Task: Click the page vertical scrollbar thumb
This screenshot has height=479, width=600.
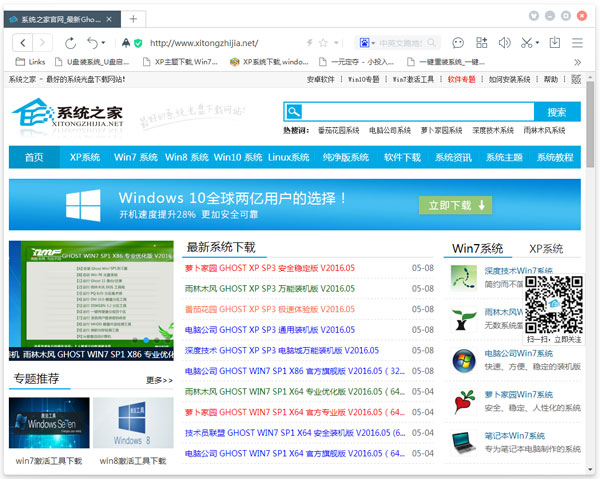Action: click(x=590, y=124)
